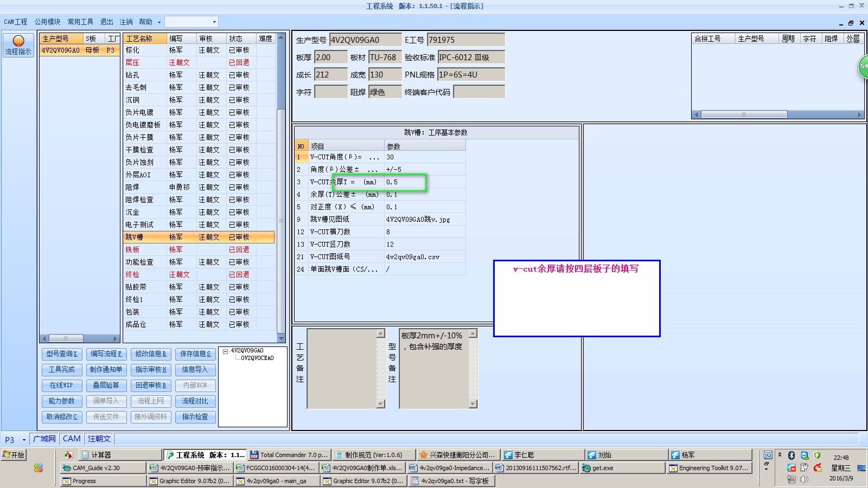This screenshot has width=868, height=488.
Task: Click 指示检查 button
Action: tap(195, 417)
